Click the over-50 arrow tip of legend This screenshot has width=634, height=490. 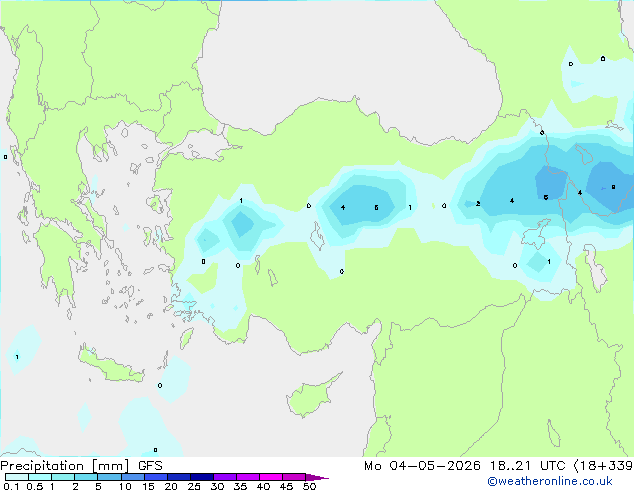tap(317, 477)
